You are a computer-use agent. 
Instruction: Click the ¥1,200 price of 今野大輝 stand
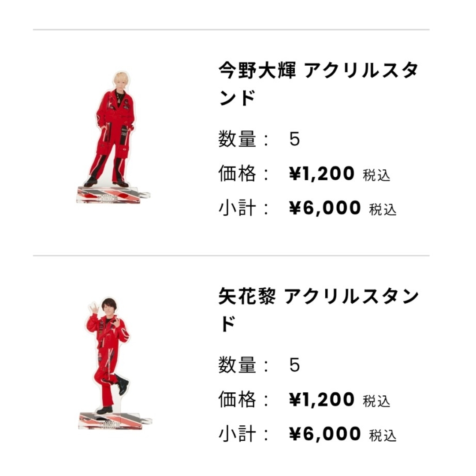(x=321, y=174)
